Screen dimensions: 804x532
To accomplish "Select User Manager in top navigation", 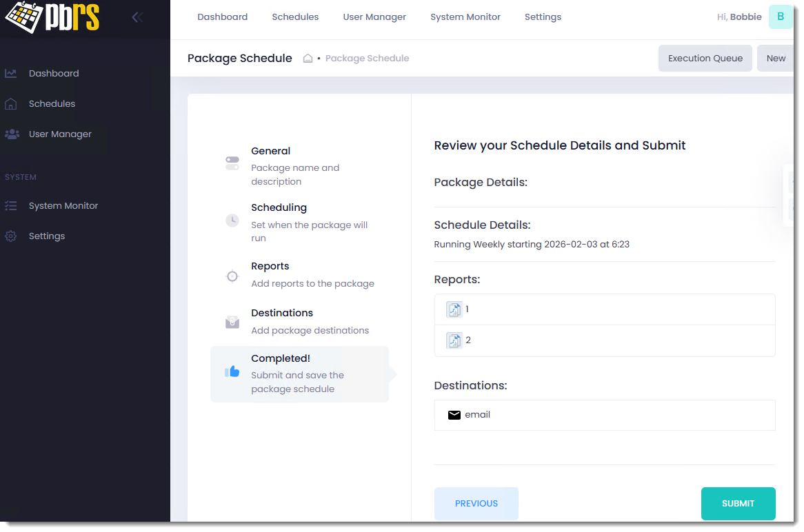I will (x=374, y=17).
